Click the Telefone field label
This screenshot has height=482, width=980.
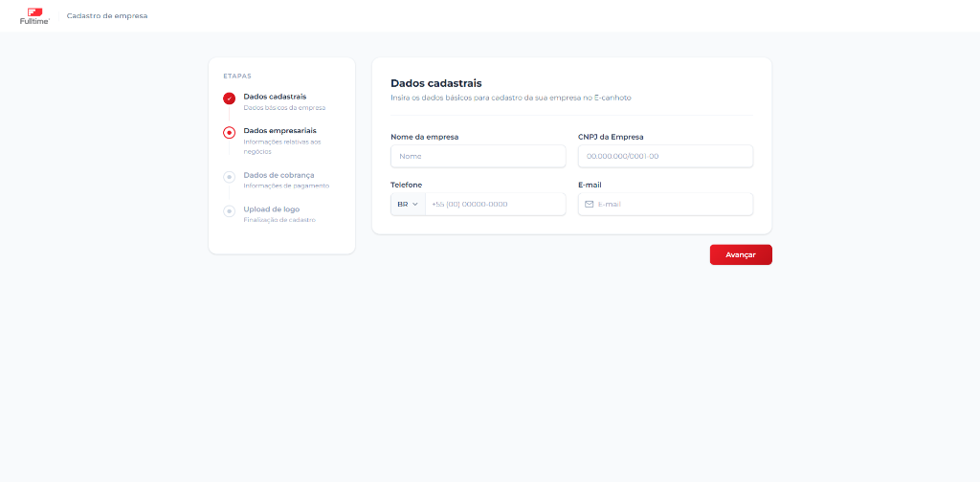406,185
